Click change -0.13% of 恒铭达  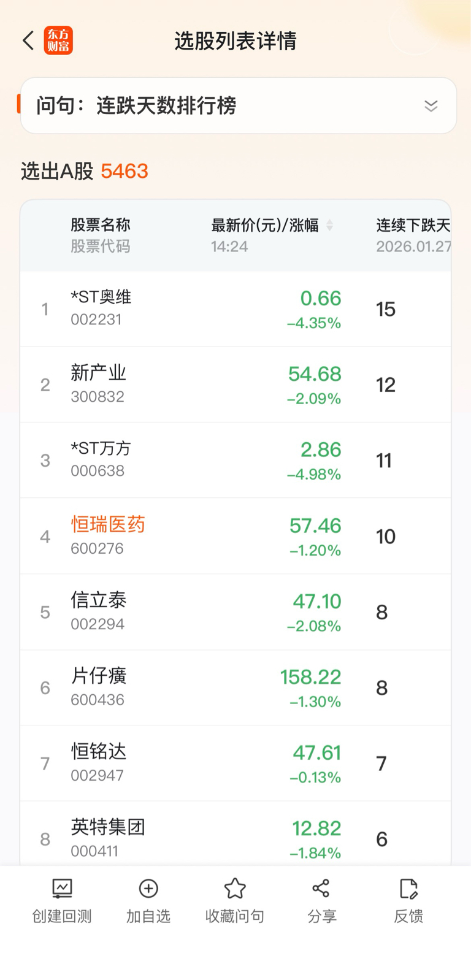(x=315, y=778)
